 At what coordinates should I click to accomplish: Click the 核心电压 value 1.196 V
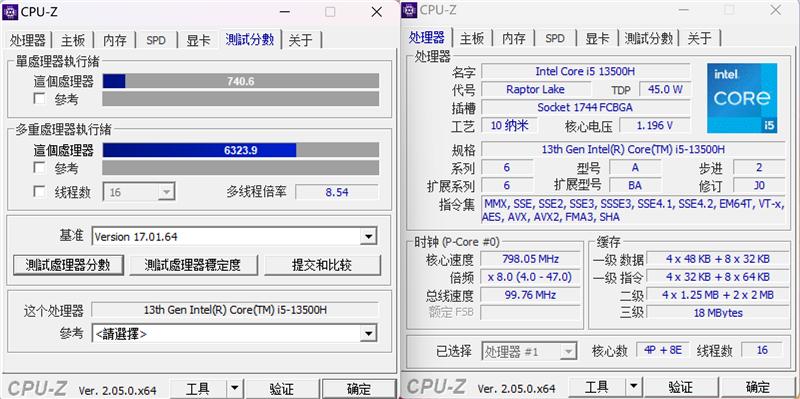(655, 125)
